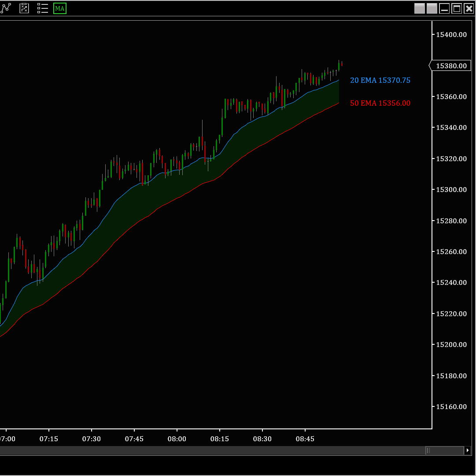Select the 50 EMA 15356.00 label
The height and width of the screenshot is (476, 476).
coord(380,103)
